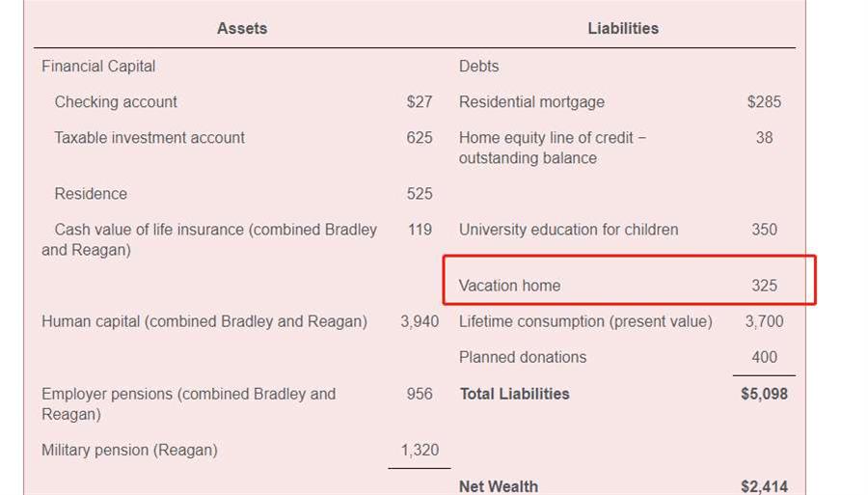868x495 pixels.
Task: Click the Residence asset label
Action: pos(91,194)
